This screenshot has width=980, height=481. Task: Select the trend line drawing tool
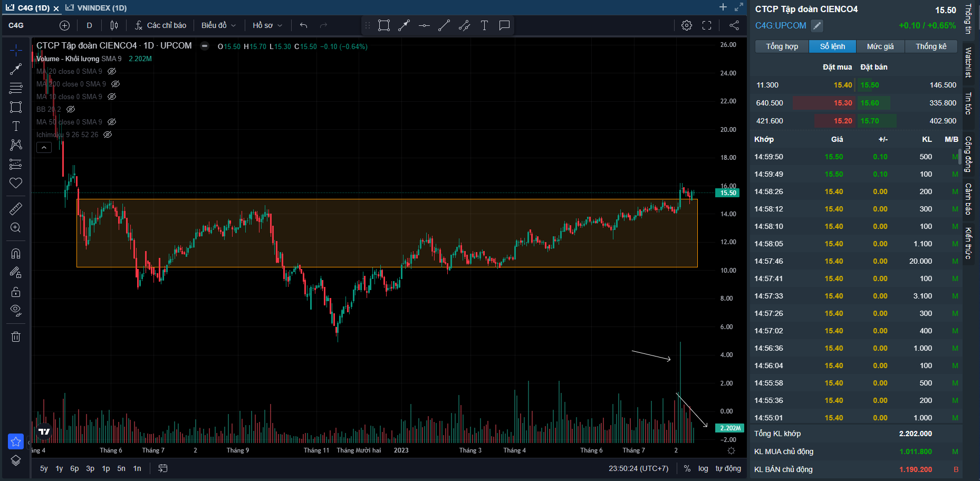16,69
